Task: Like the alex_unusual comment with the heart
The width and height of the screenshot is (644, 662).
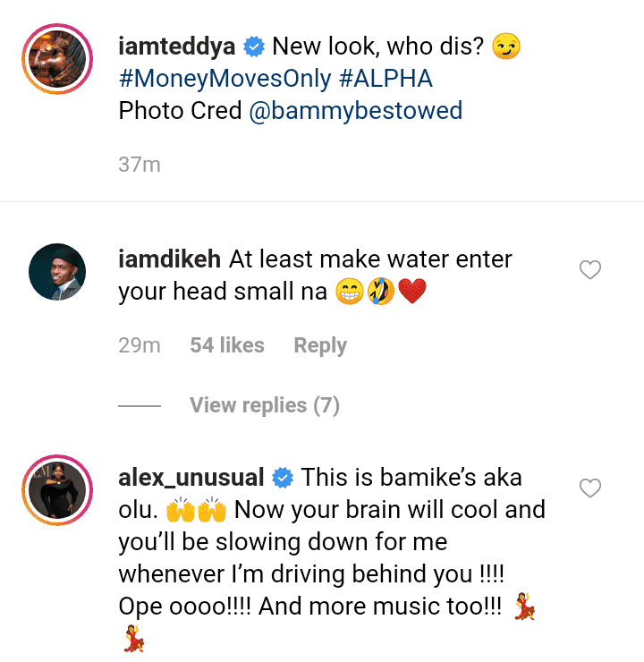Action: (x=590, y=488)
